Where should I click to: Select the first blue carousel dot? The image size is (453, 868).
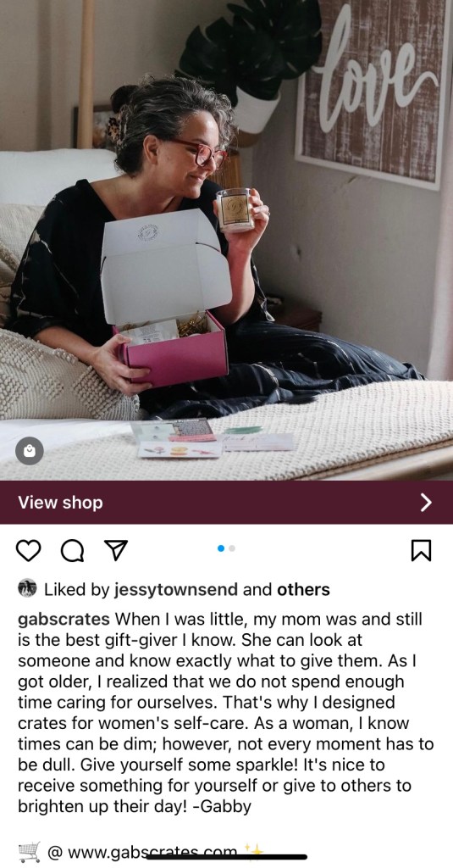point(221,548)
